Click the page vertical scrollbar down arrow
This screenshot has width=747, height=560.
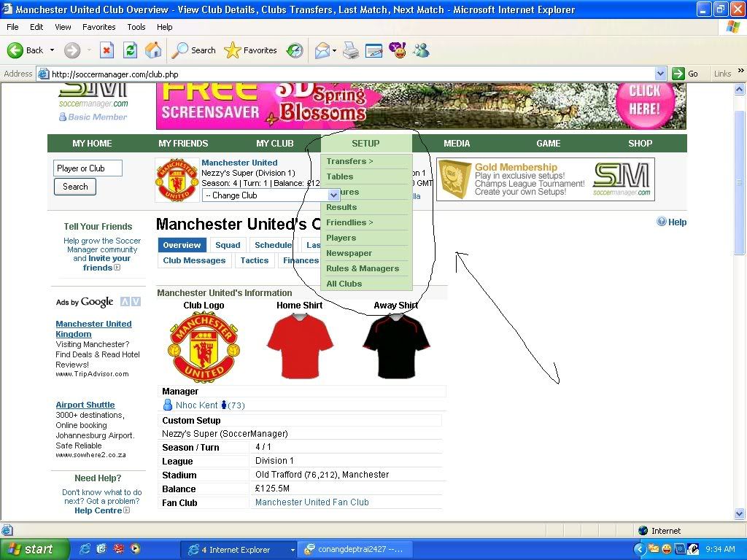[x=740, y=514]
